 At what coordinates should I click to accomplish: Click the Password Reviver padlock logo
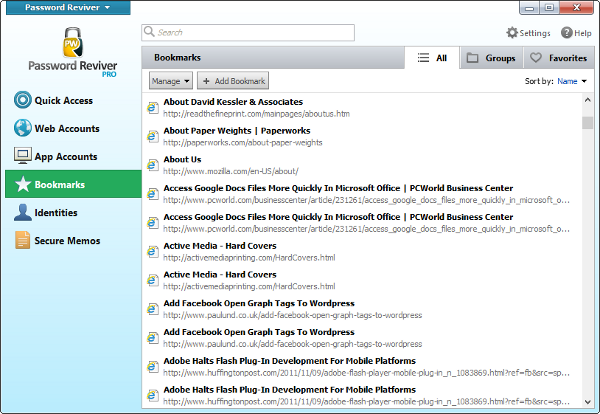tap(72, 42)
